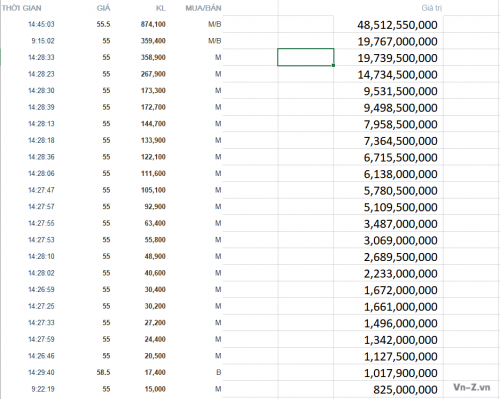500x399 pixels.
Task: Select the cell with value 9,531,500,000
Action: click(x=389, y=91)
